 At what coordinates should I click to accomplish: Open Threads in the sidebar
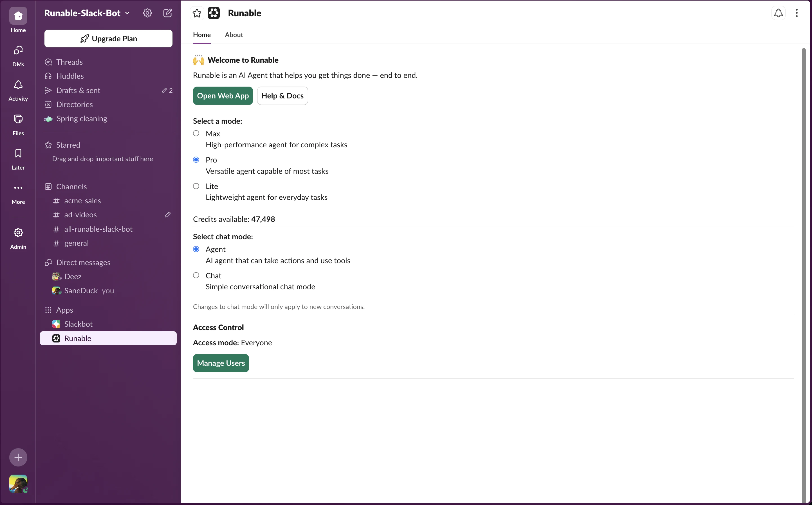pyautogui.click(x=108, y=62)
